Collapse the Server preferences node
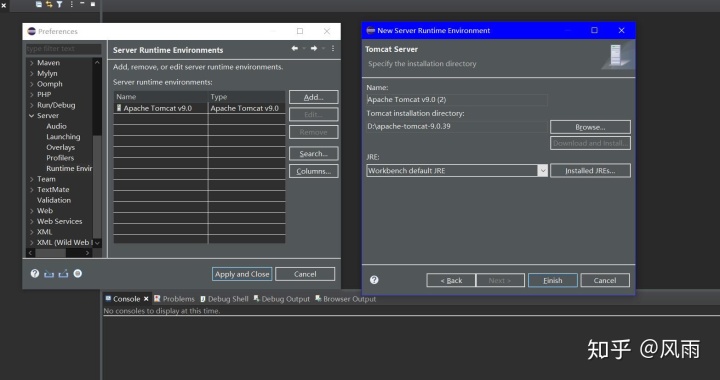The height and width of the screenshot is (380, 720). pos(32,116)
